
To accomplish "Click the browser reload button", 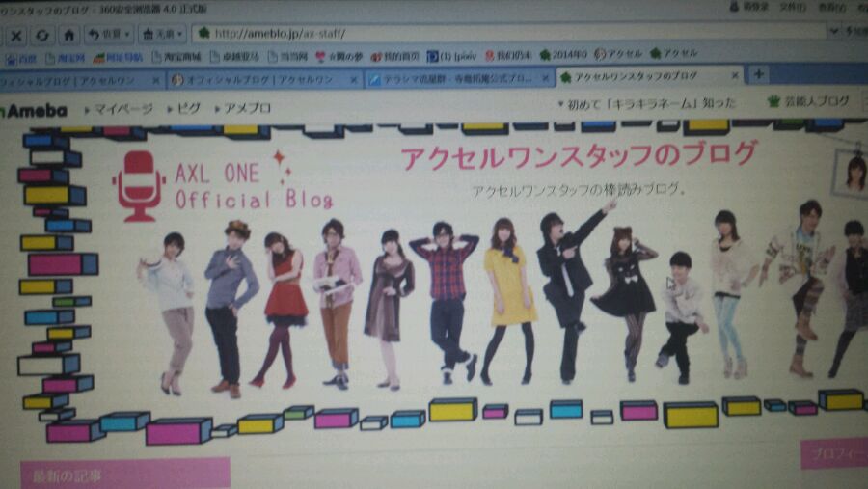I will 42,36.
